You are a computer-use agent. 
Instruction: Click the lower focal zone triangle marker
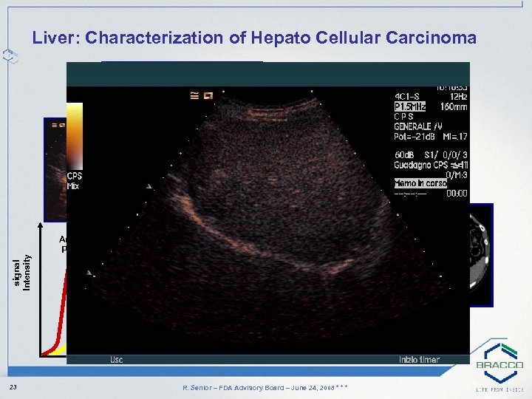tap(89, 273)
